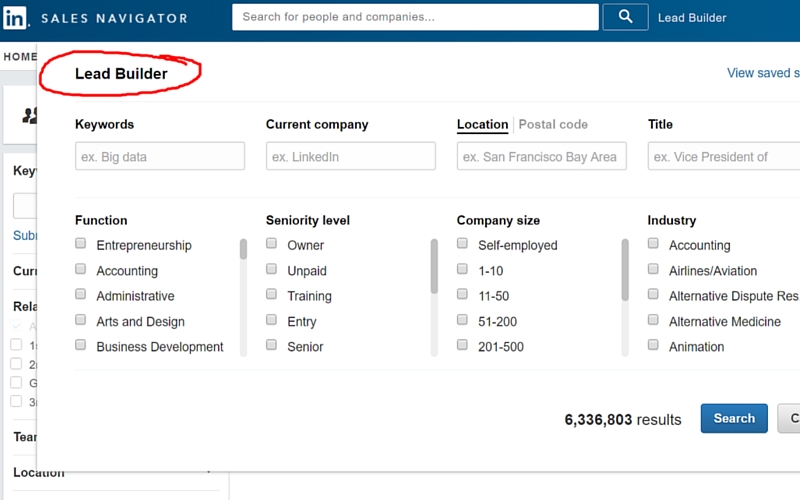Viewport: 800px width, 500px height.
Task: Click the search people and companies field
Action: pyautogui.click(x=415, y=17)
